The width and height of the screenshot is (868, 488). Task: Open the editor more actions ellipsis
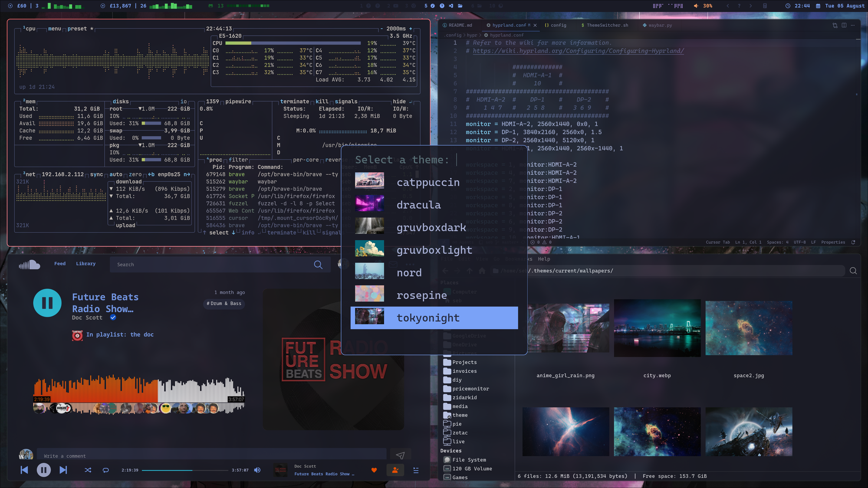(853, 25)
